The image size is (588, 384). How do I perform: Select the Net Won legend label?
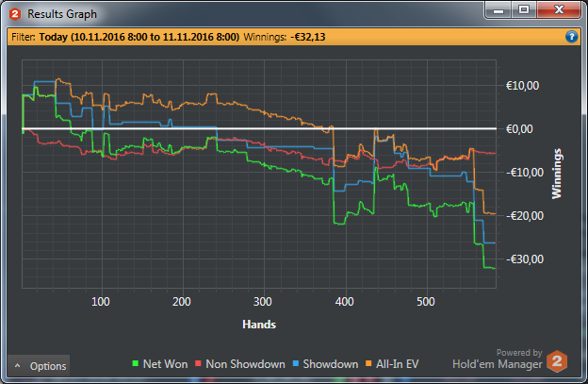pos(166,364)
